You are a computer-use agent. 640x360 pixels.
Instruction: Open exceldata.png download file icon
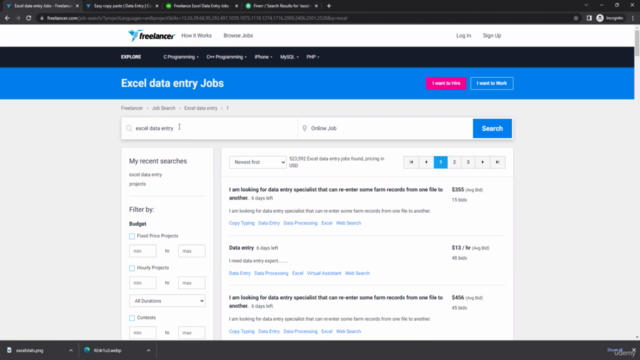[x=9, y=350]
